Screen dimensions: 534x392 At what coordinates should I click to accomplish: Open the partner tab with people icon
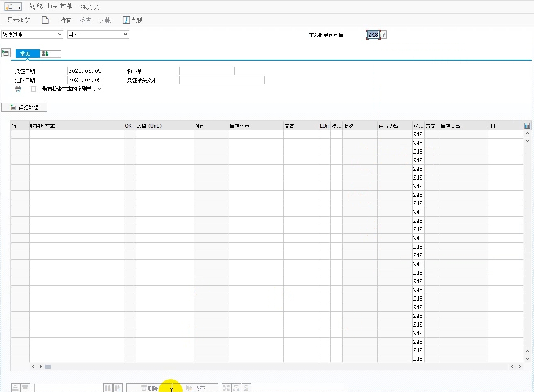tap(50, 54)
